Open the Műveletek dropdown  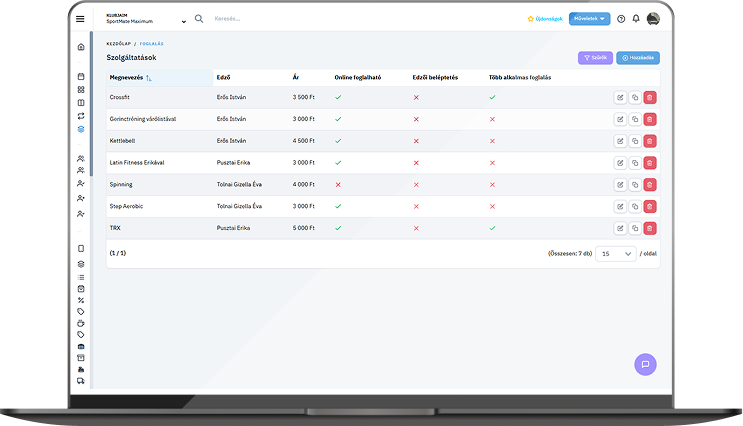[x=589, y=19]
